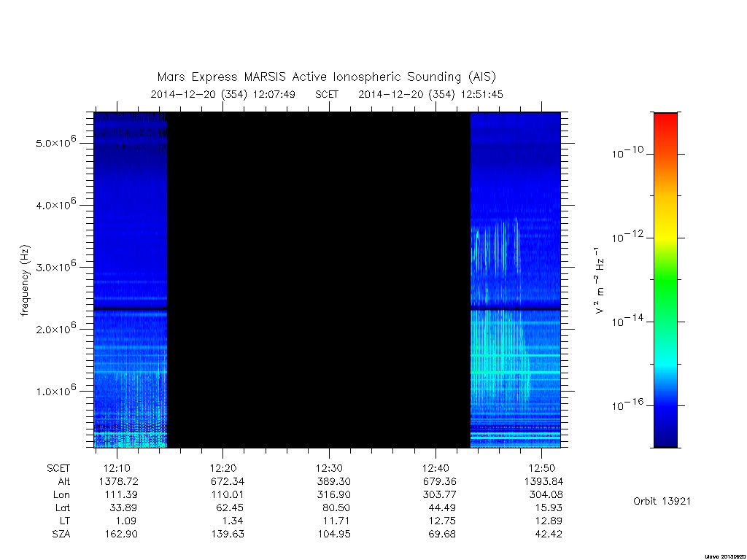The height and width of the screenshot is (560, 747).
Task: Click the 10^-16 colorbar tick label
Action: pos(627,405)
